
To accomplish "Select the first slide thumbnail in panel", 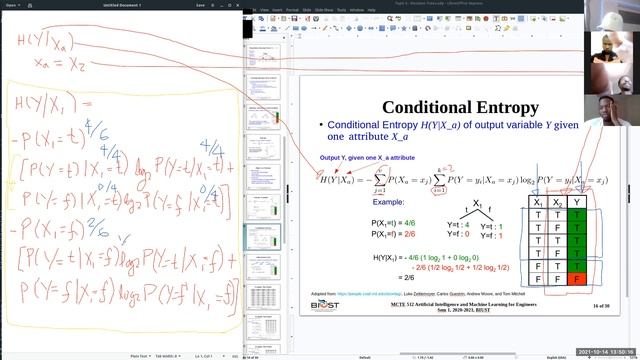I will tap(263, 56).
